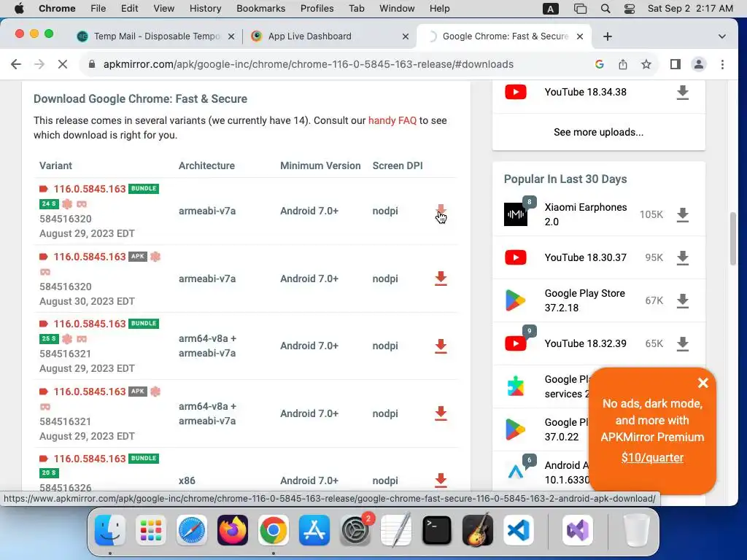
Task: Download YouTube 18.34.38 via arrow icon
Action: [683, 93]
